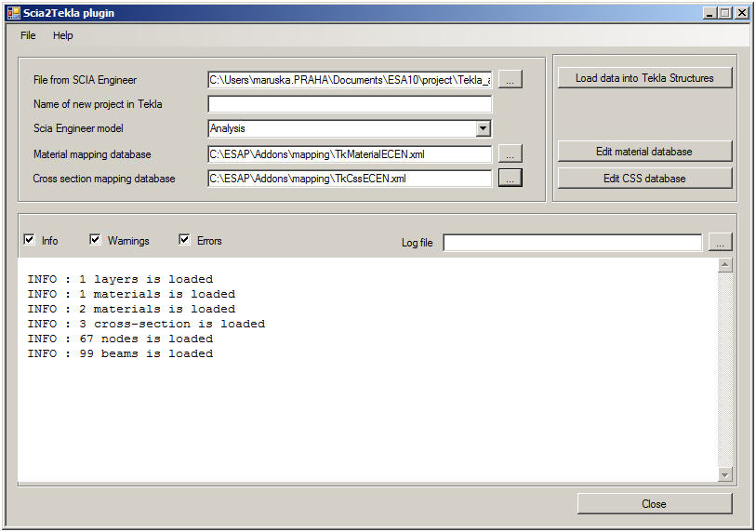Select log line '2 materials is loaded'
This screenshot has height=532, width=756.
[x=131, y=309]
